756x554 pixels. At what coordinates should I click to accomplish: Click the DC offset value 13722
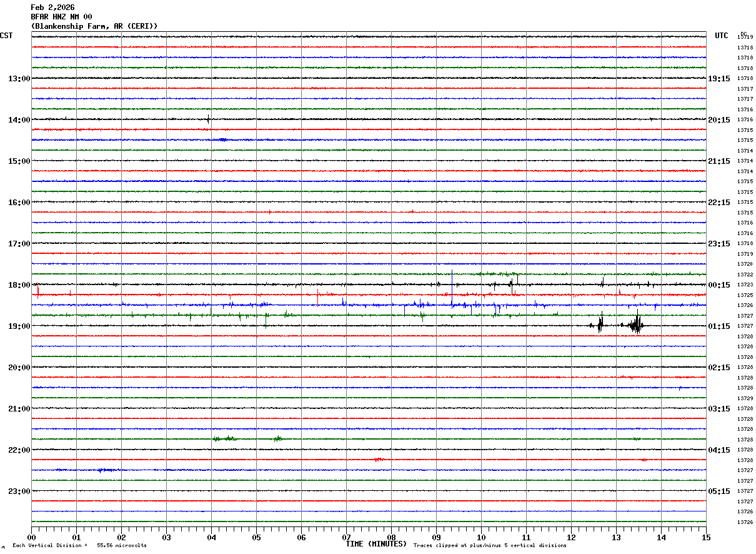[x=745, y=274]
